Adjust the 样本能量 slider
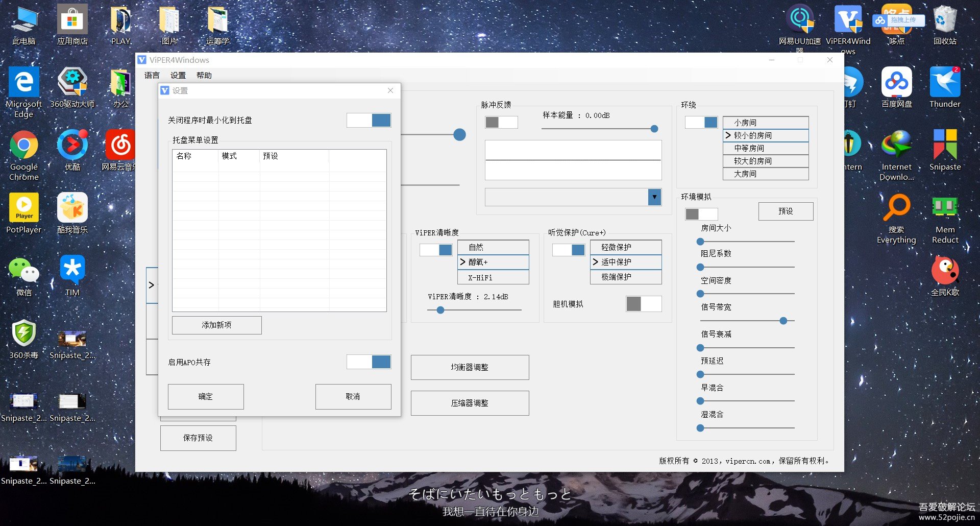 [x=654, y=129]
